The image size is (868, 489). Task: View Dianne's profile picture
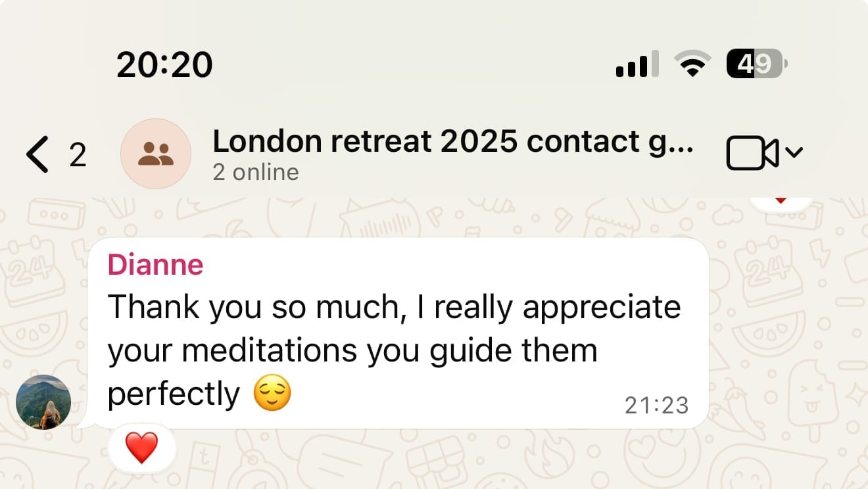click(43, 402)
